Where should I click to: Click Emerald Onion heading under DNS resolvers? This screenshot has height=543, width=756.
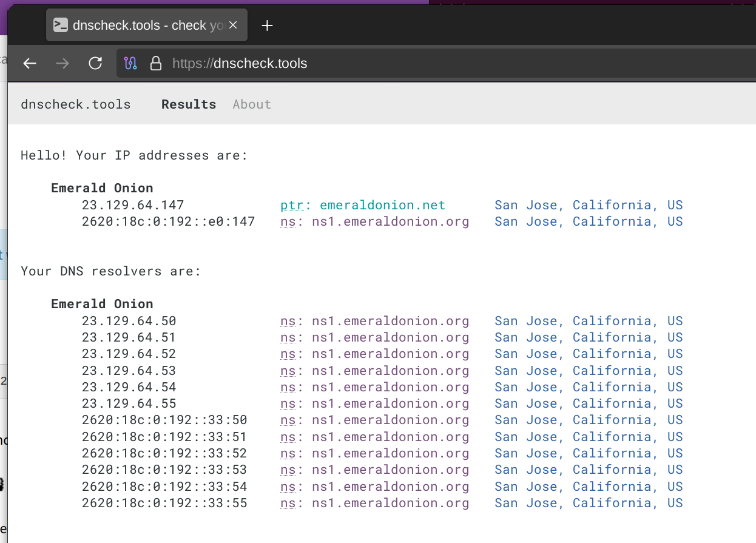coord(102,304)
